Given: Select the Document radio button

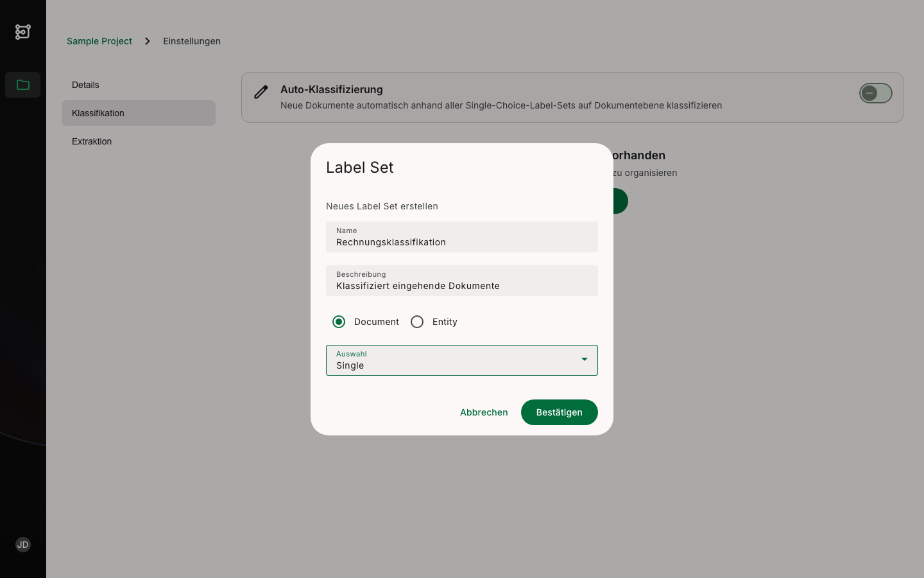Looking at the screenshot, I should point(339,322).
